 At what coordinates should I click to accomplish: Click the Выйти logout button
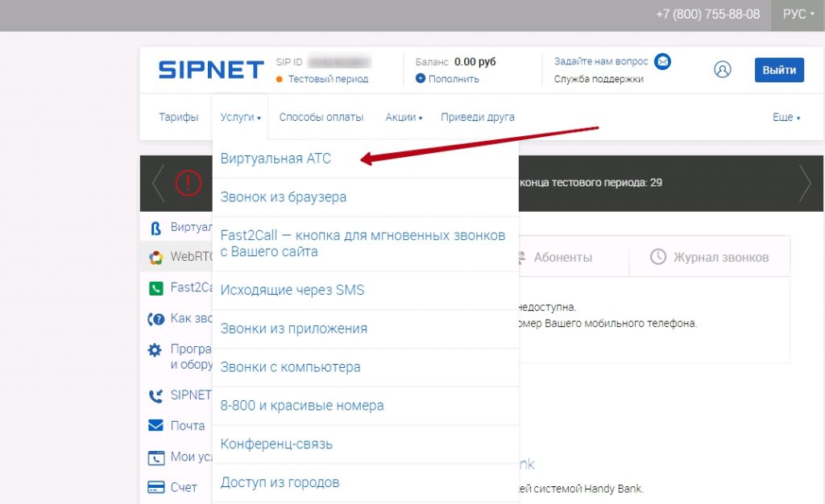[778, 70]
